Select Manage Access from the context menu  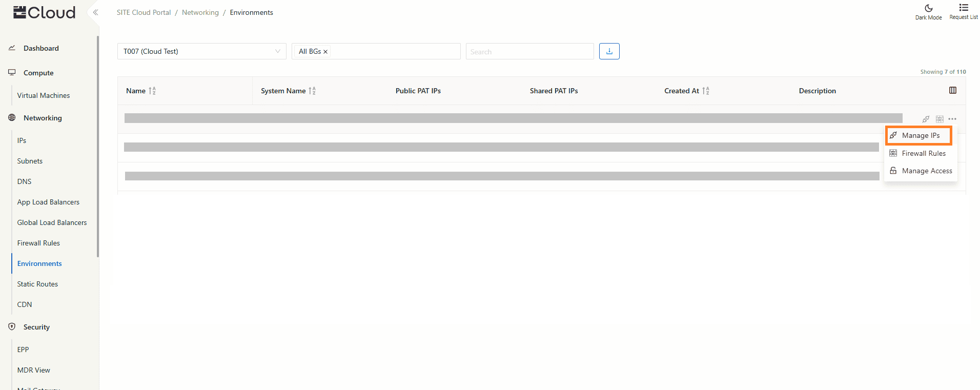click(926, 171)
